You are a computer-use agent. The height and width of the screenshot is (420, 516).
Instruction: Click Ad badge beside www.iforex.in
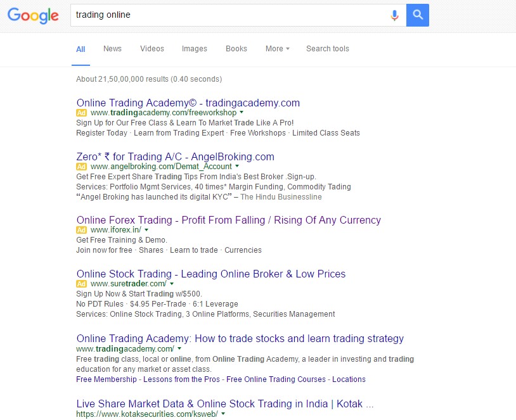[82, 230]
